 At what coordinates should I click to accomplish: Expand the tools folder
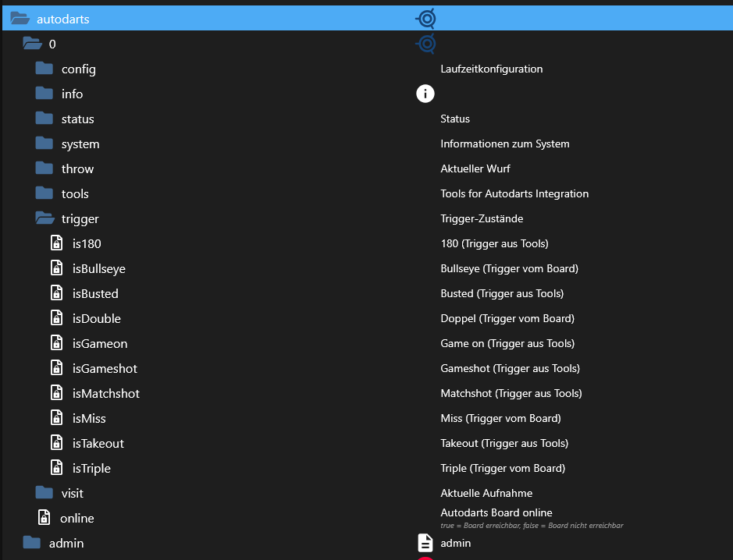point(44,193)
